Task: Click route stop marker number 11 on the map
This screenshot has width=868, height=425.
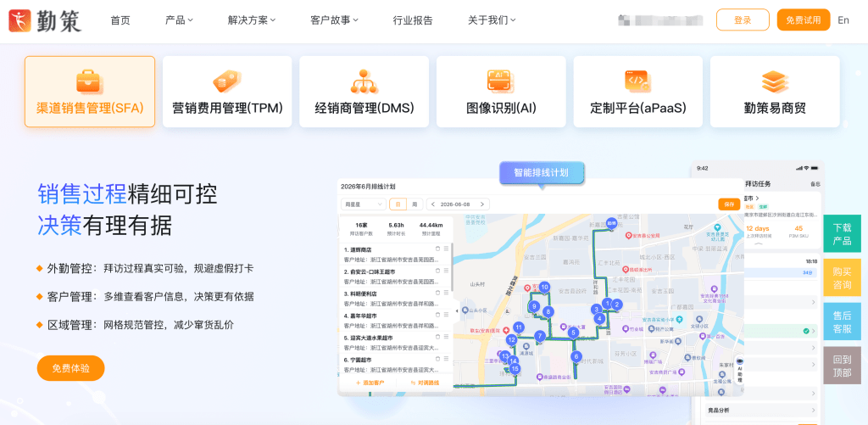Action: [518, 327]
